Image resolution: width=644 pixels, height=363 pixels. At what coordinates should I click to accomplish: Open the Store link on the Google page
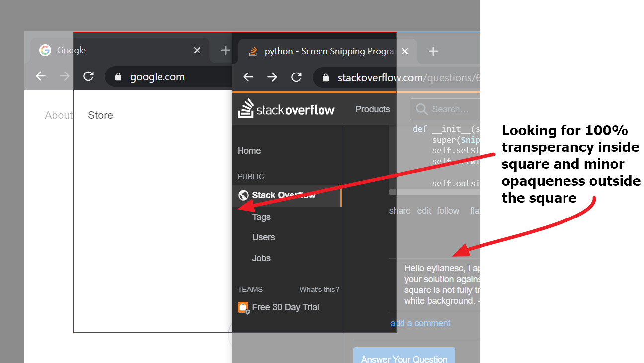pyautogui.click(x=100, y=115)
